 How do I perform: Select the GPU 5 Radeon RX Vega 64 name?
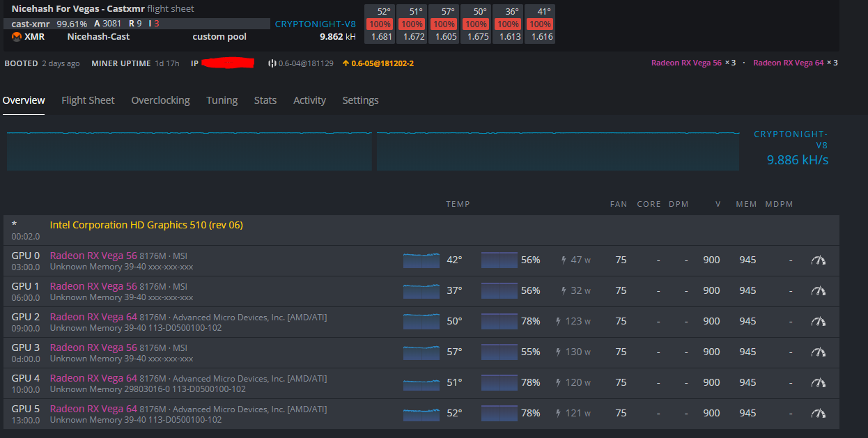coord(93,409)
